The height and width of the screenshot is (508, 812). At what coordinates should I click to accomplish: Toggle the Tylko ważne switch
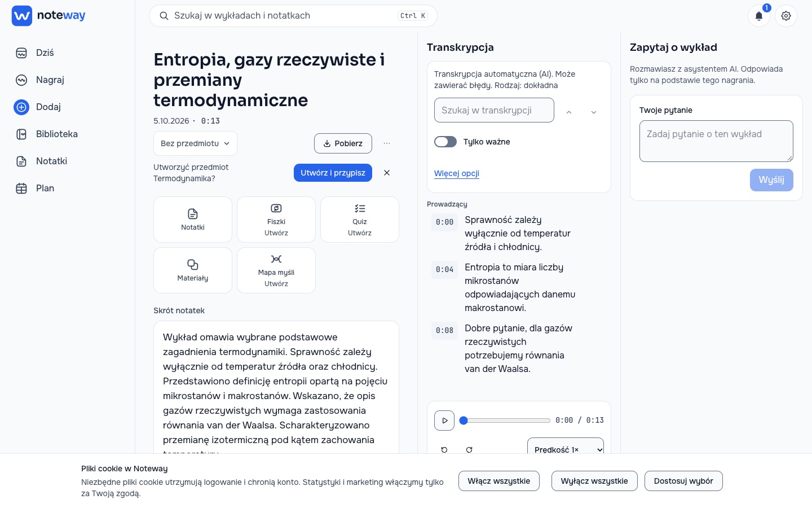pos(445,142)
